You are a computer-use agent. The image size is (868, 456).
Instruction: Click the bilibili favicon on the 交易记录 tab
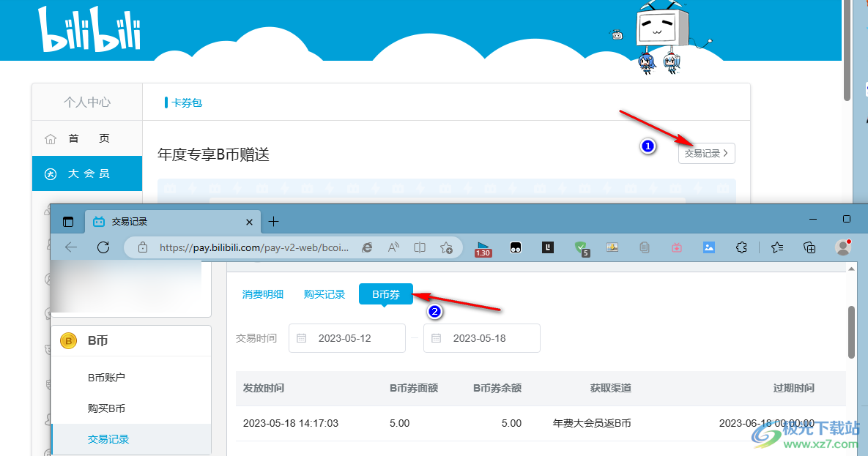tap(99, 222)
